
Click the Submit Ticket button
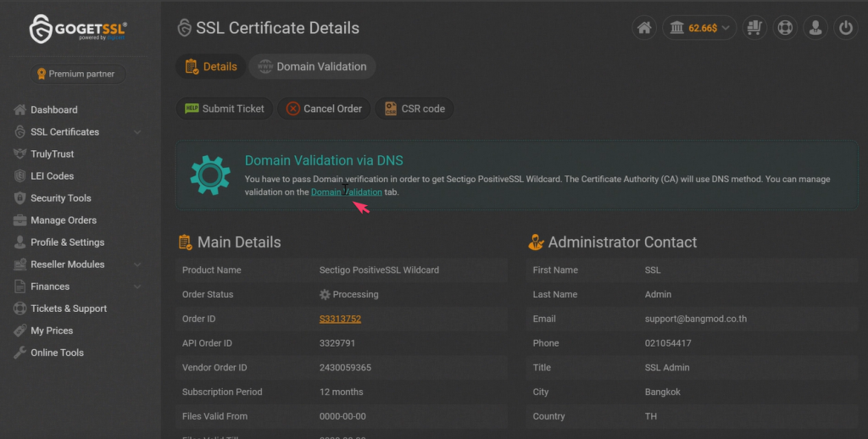224,108
